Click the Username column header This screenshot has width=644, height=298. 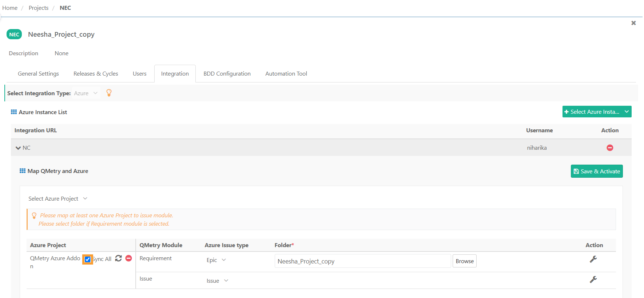tap(539, 130)
